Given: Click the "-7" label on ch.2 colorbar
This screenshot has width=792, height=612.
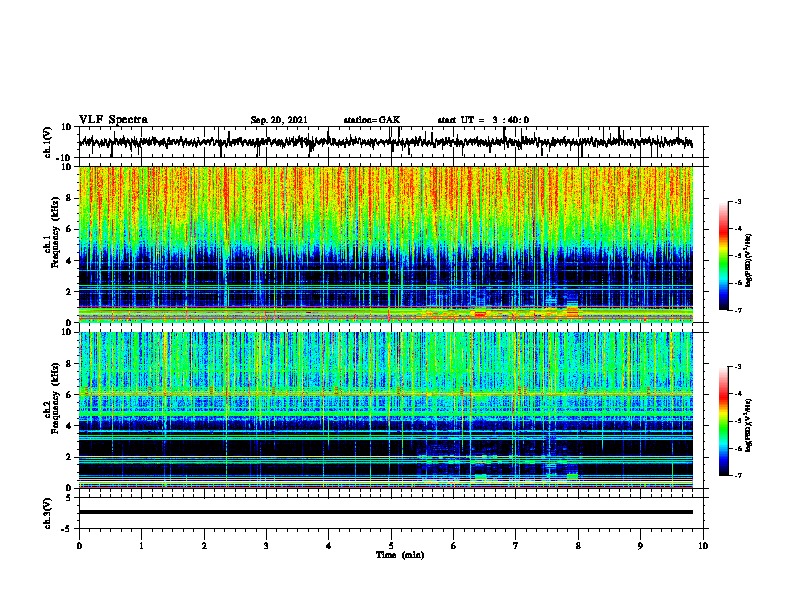Looking at the screenshot, I should click(x=738, y=475).
